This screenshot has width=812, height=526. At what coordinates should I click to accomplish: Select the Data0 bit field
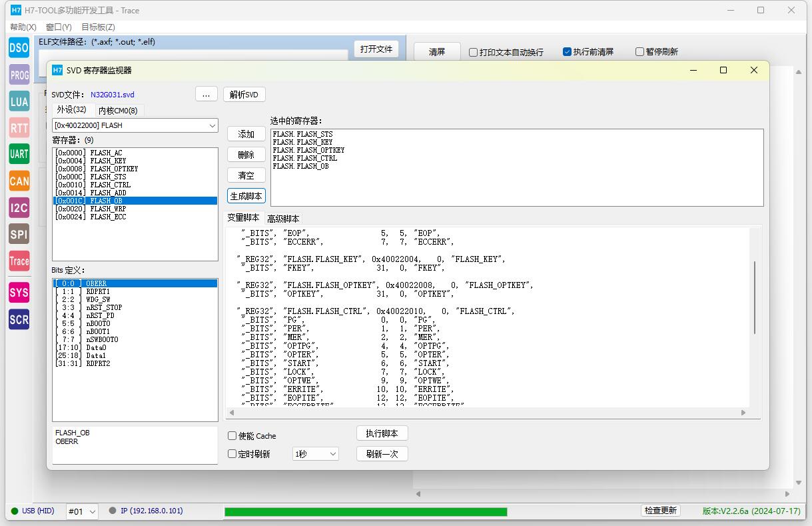(x=135, y=347)
